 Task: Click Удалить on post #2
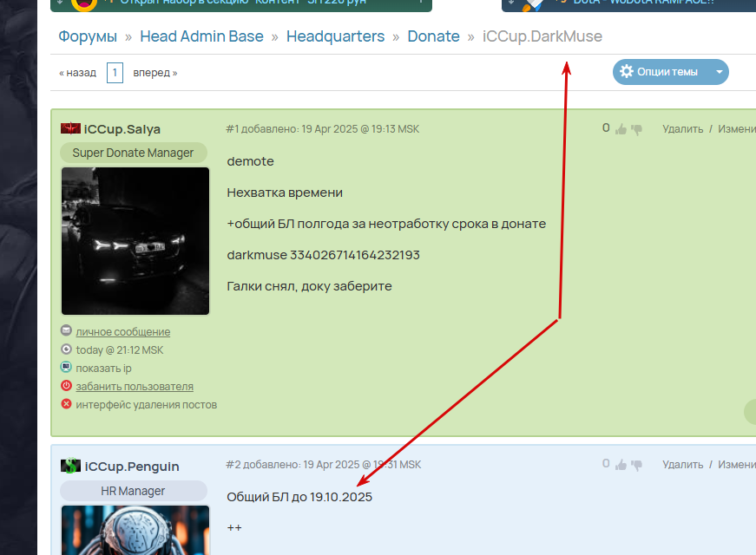pyautogui.click(x=683, y=465)
